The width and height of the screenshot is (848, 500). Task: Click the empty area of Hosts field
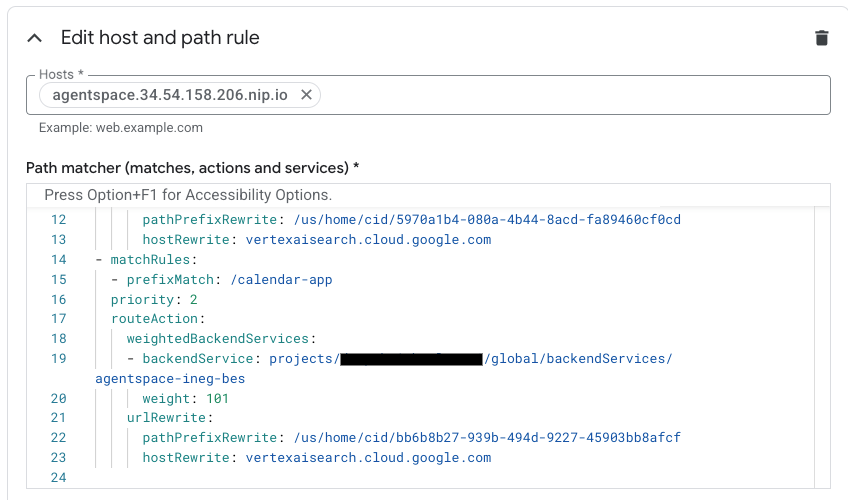click(x=570, y=95)
